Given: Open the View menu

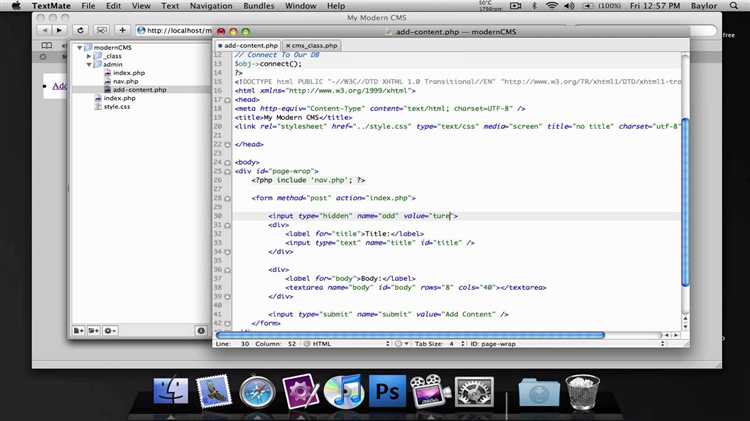Looking at the screenshot, I should click(141, 6).
